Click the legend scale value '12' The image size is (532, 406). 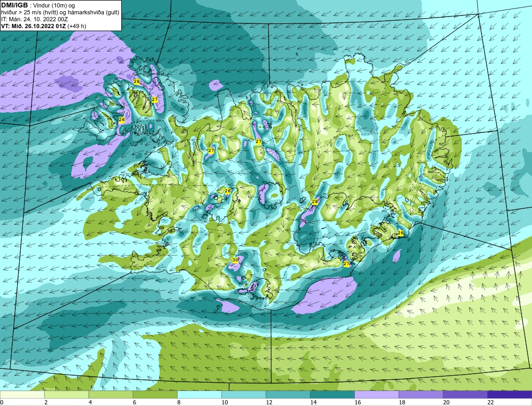click(x=269, y=402)
